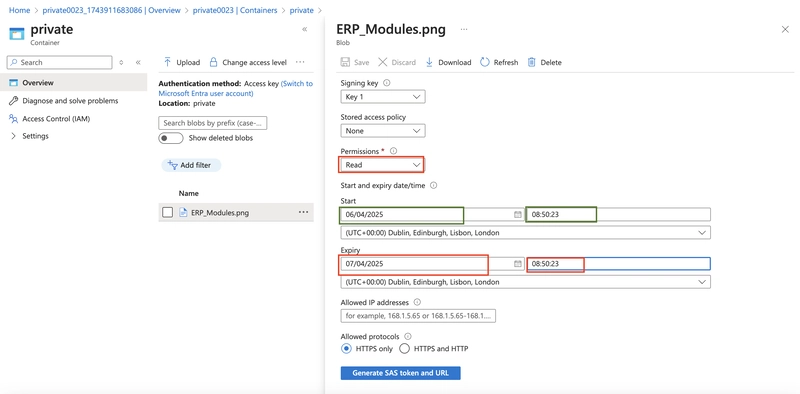Viewport: 800px width, 394px height.
Task: Click the Change access level lock icon
Action: 214,62
